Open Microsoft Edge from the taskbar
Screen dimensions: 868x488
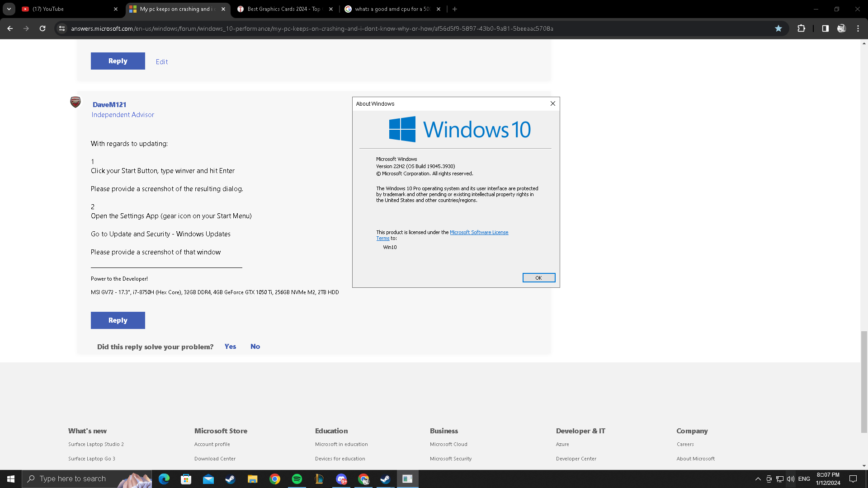164,479
